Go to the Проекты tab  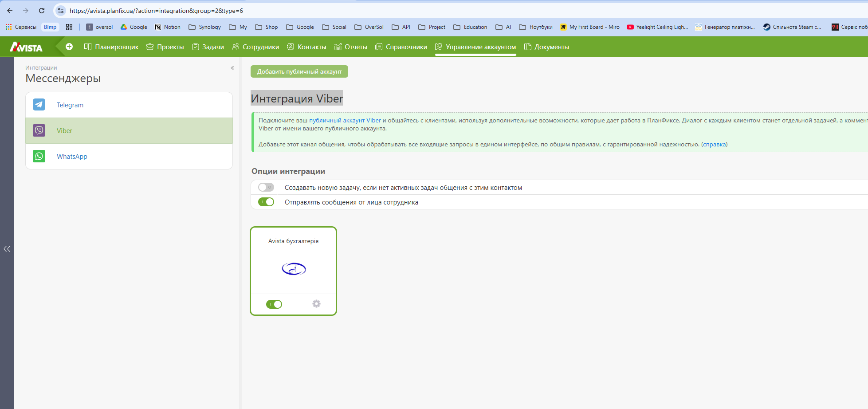[x=165, y=47]
